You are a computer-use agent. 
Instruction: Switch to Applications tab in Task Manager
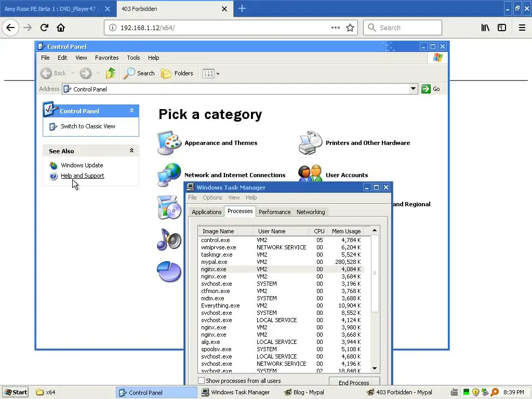tap(206, 212)
